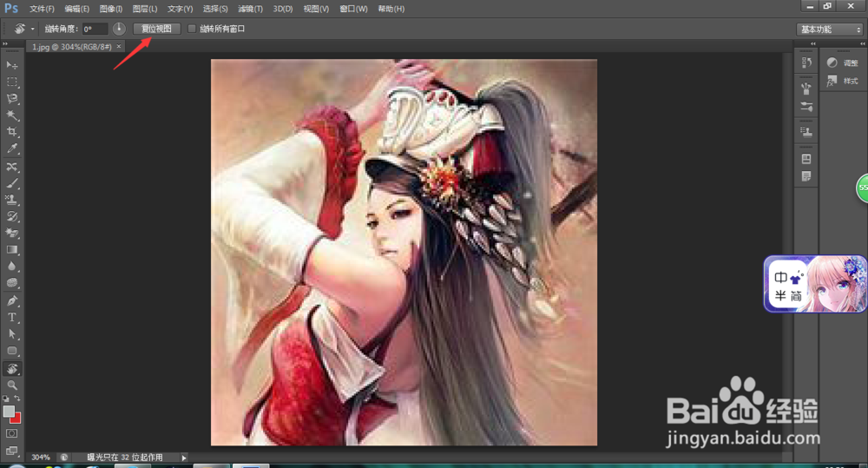
Task: Select the Sponge tool
Action: point(11,283)
